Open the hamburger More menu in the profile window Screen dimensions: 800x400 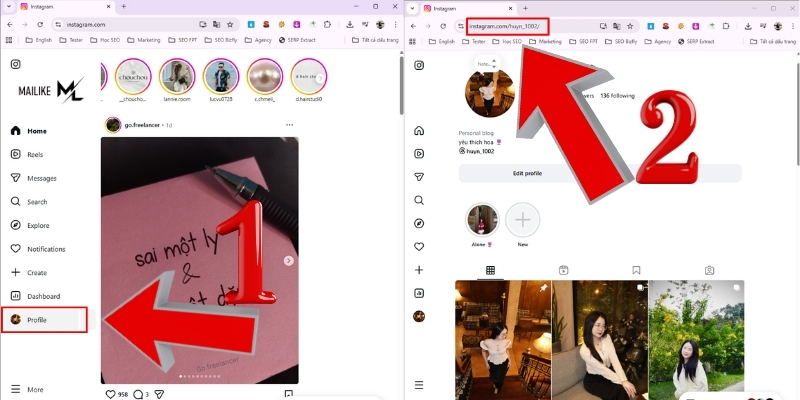[419, 385]
